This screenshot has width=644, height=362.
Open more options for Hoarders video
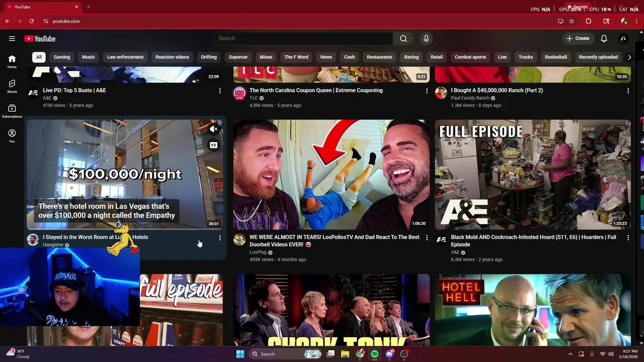[628, 238]
